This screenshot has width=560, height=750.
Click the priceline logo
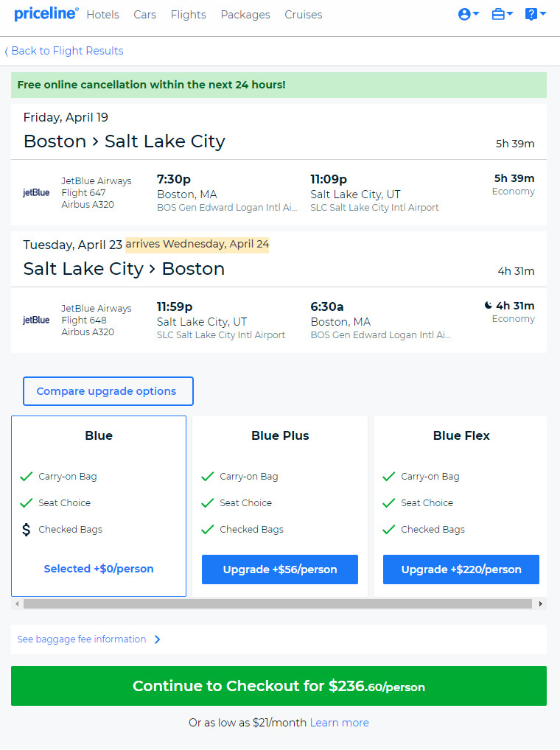46,14
